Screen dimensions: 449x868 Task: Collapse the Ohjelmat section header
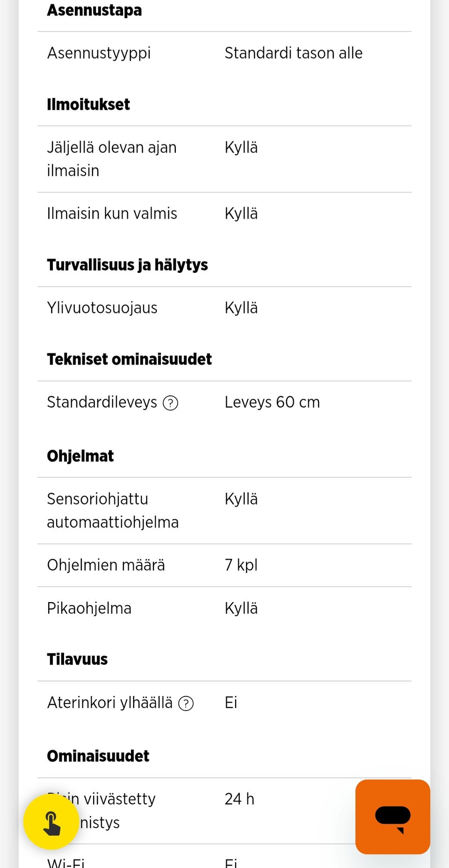pyautogui.click(x=80, y=456)
